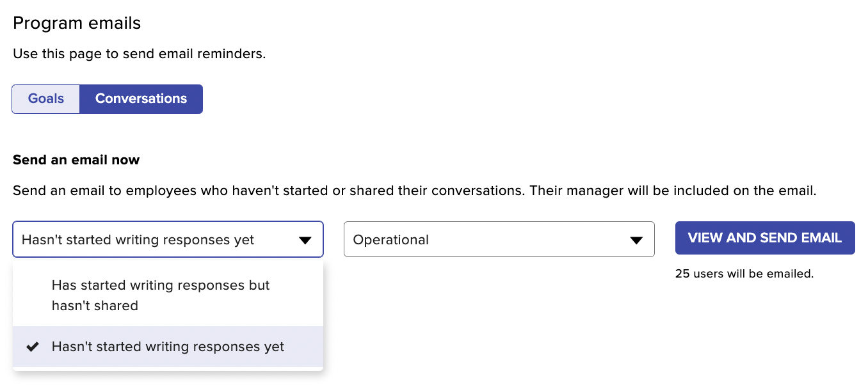This screenshot has width=868, height=385.
Task: Select 'Has started writing responses but hasn't shared'
Action: point(160,295)
